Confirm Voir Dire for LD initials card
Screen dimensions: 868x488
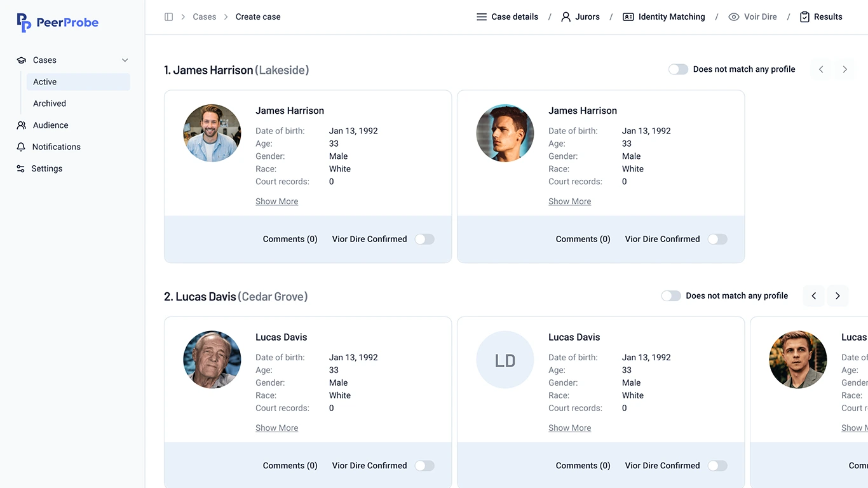click(717, 466)
